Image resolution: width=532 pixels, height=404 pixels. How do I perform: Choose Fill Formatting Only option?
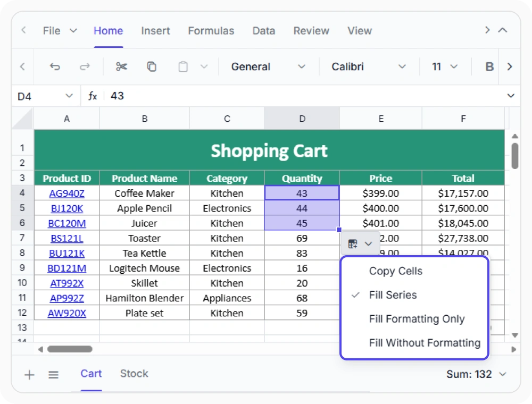click(x=414, y=319)
